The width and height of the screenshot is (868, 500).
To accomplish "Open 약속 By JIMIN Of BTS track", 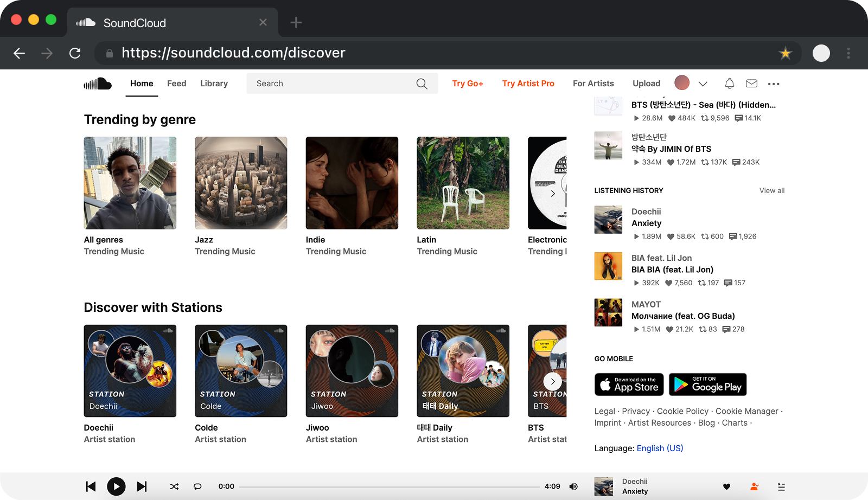I will pos(671,149).
